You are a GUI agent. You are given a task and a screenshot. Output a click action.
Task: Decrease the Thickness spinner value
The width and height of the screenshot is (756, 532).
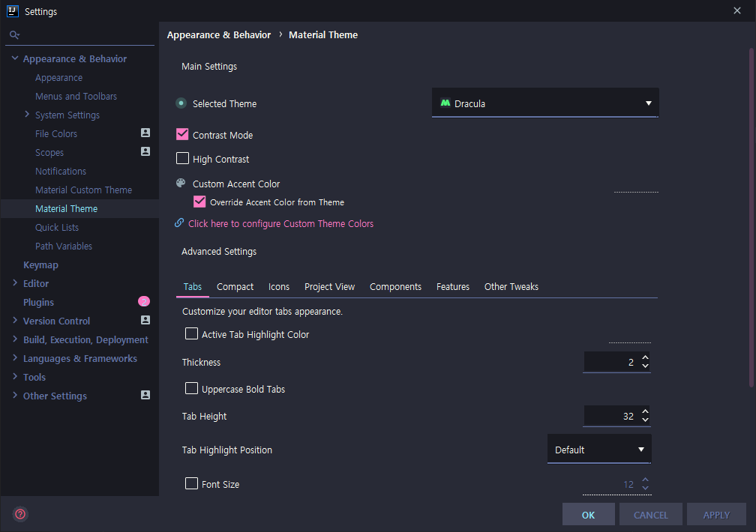(645, 366)
